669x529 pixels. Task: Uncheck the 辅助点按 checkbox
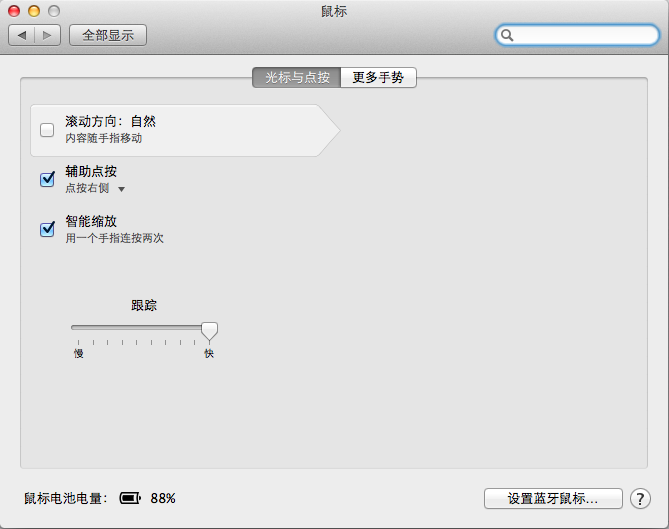47,179
